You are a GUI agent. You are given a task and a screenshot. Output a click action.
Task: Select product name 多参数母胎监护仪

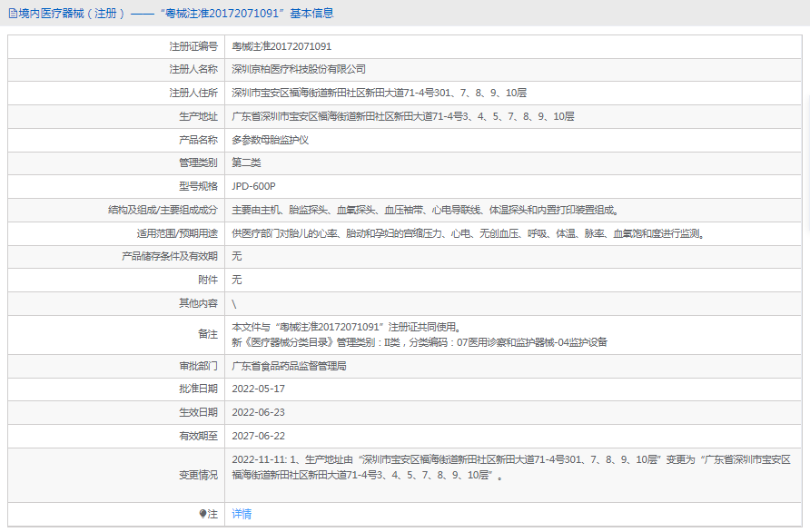point(271,140)
